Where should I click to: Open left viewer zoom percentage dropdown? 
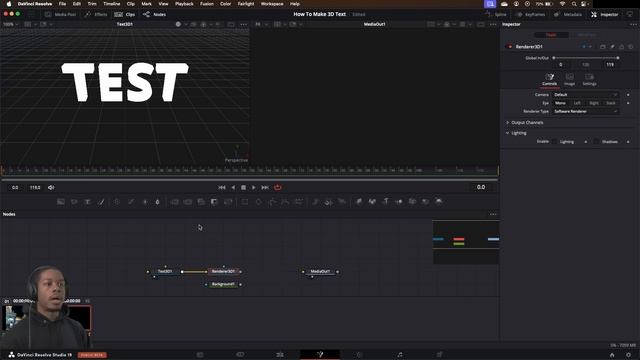(x=11, y=24)
